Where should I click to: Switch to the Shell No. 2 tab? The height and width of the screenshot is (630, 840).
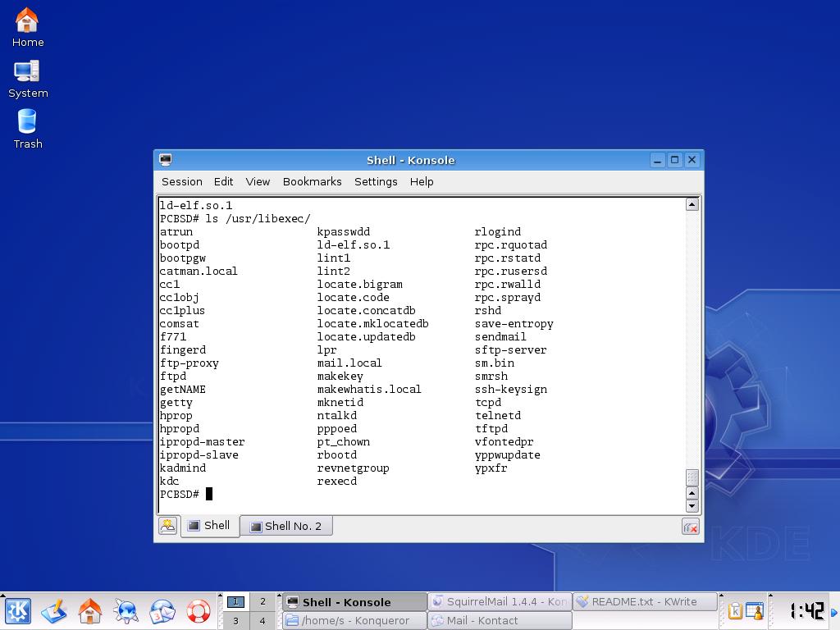(x=286, y=526)
